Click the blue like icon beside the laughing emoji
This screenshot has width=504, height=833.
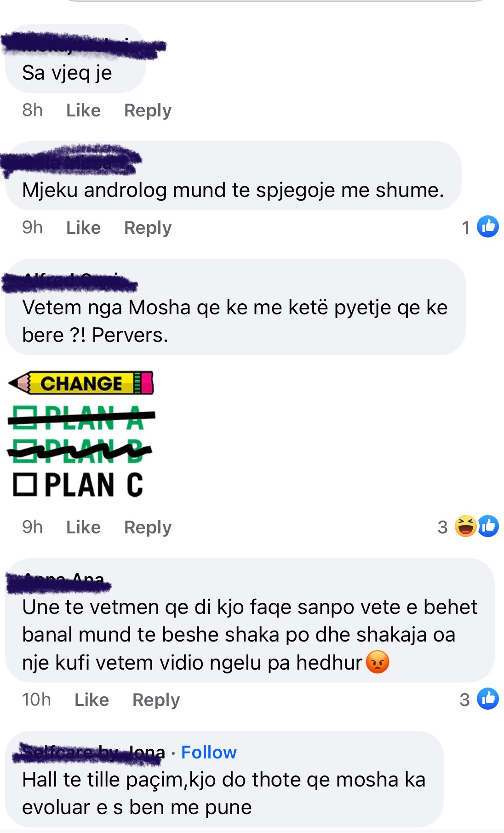(488, 526)
